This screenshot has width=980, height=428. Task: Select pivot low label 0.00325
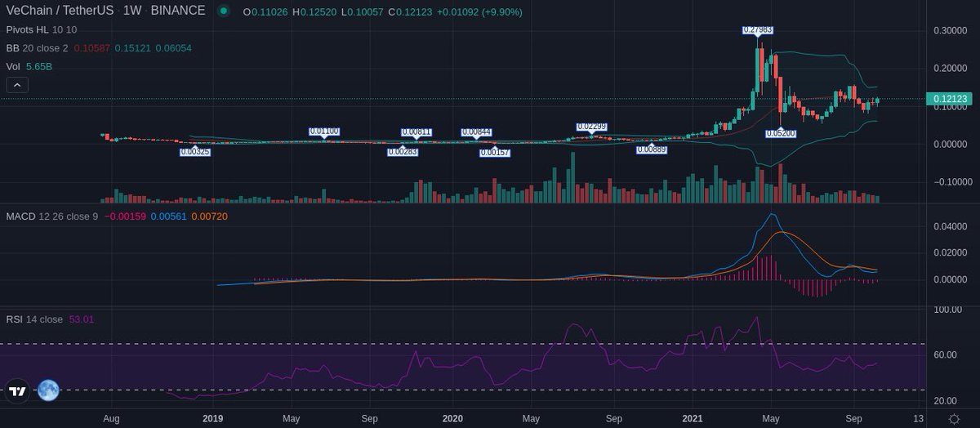tap(194, 151)
